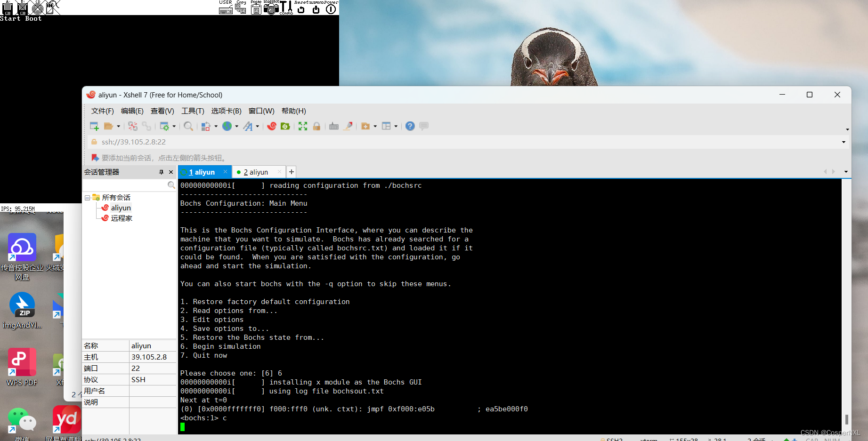Close the session manager panel
Image resolution: width=868 pixels, height=441 pixels.
tap(171, 172)
